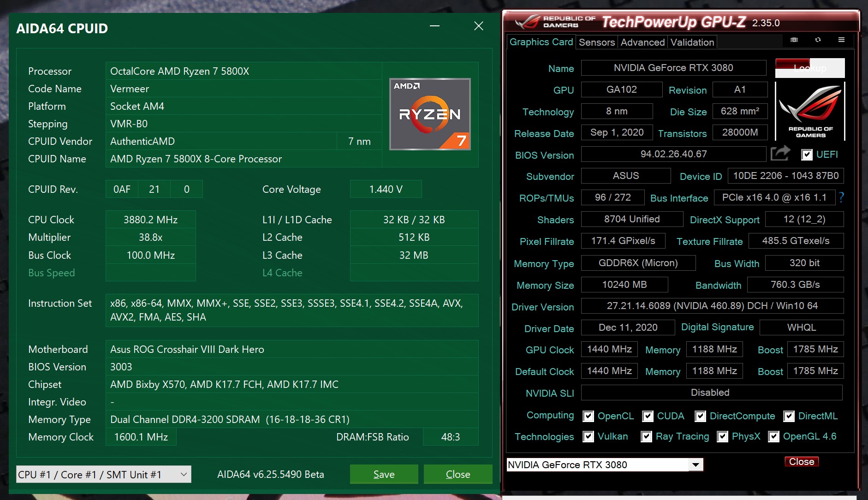Screen dimensions: 868x500
Task: Click the CPU Clock 3880.2 MHz value
Action: click(x=150, y=220)
